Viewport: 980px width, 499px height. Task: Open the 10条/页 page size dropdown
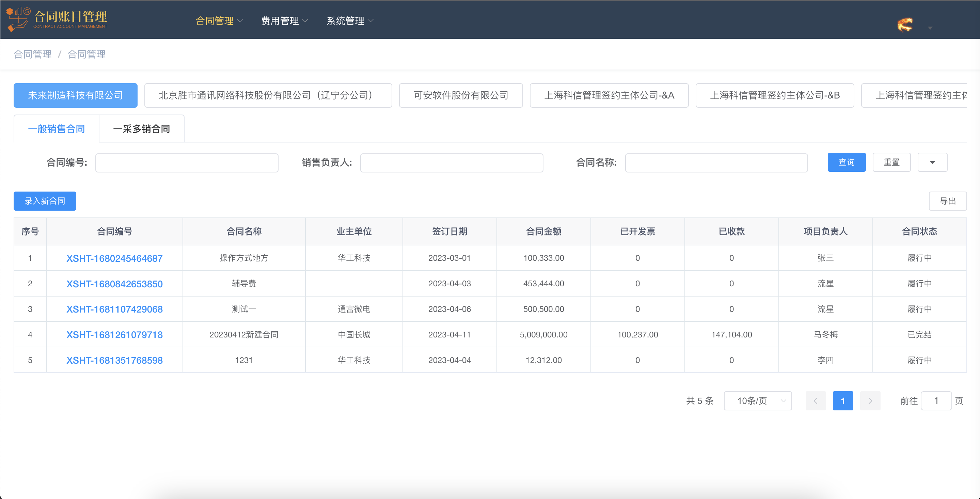point(758,401)
